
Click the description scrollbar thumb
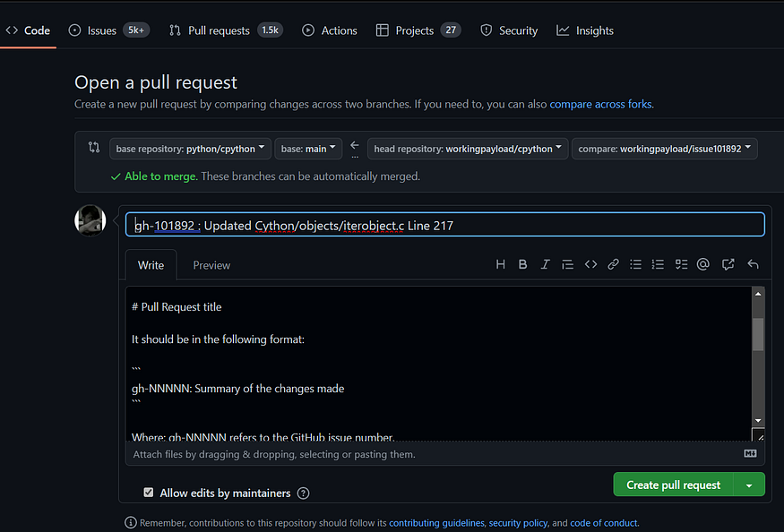(x=758, y=334)
